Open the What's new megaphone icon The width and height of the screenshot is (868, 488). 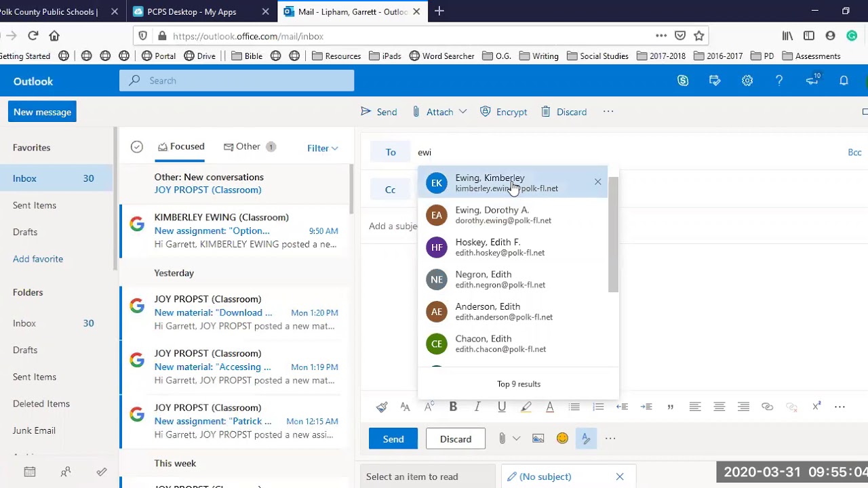pyautogui.click(x=812, y=81)
